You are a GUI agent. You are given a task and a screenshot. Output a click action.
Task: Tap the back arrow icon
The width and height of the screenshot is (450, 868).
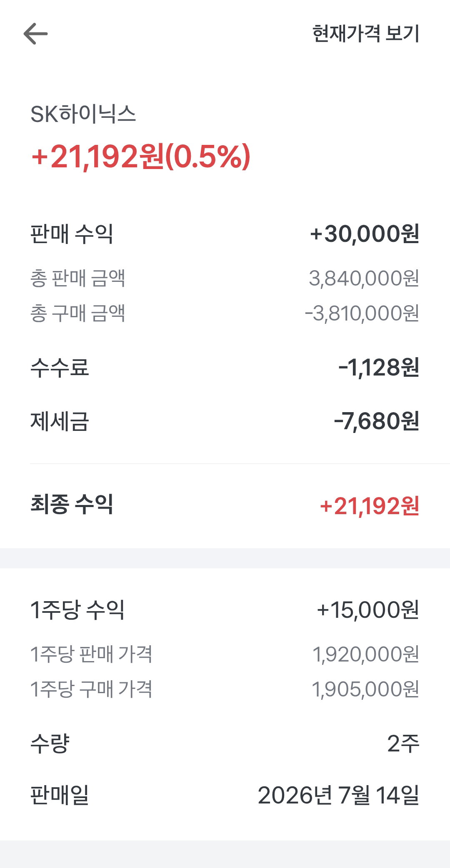35,34
